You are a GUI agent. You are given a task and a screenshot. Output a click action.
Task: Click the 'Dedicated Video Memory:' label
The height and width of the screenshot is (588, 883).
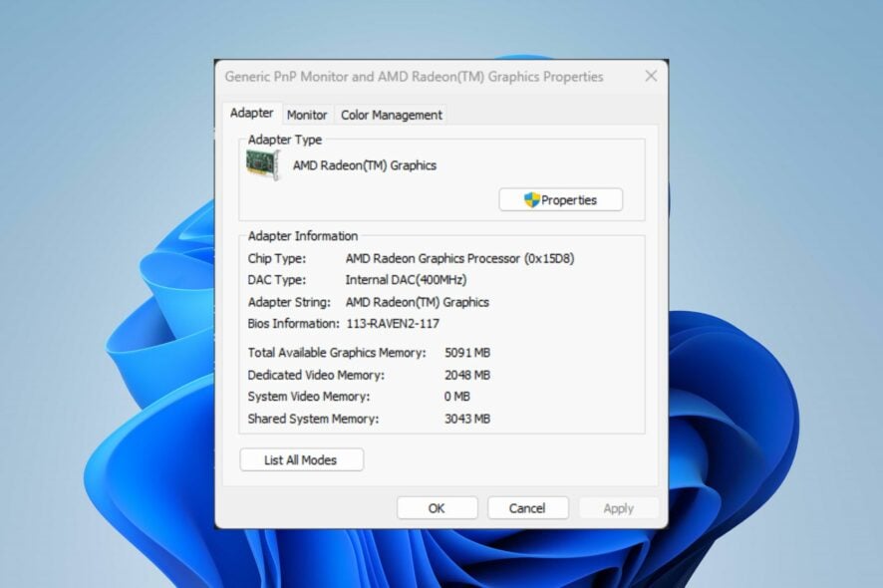[316, 375]
